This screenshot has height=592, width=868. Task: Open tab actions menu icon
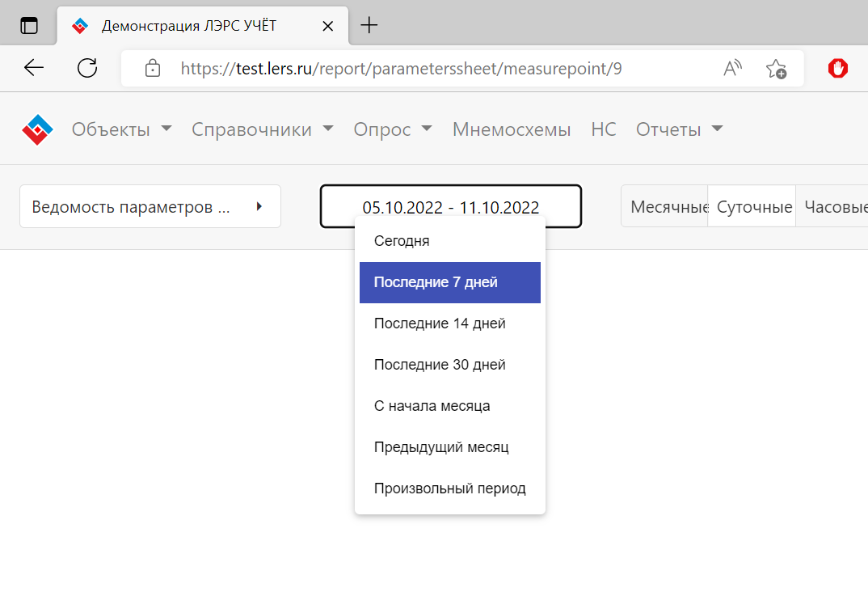(29, 25)
